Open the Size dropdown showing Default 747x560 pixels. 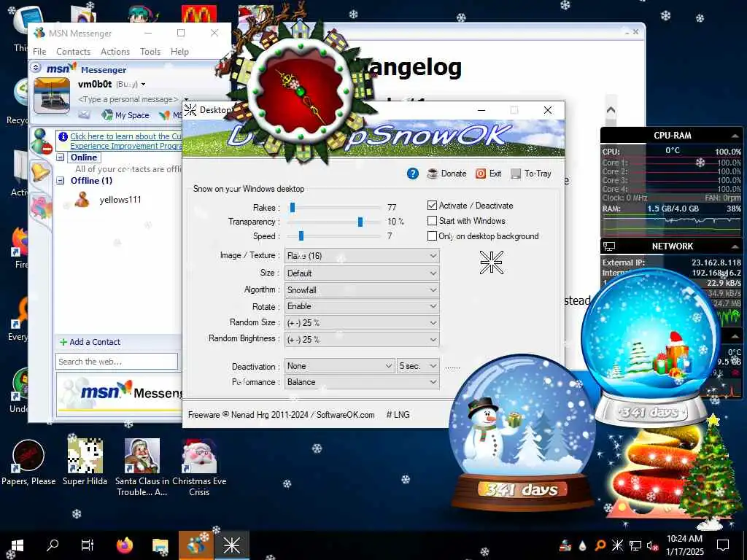[362, 273]
